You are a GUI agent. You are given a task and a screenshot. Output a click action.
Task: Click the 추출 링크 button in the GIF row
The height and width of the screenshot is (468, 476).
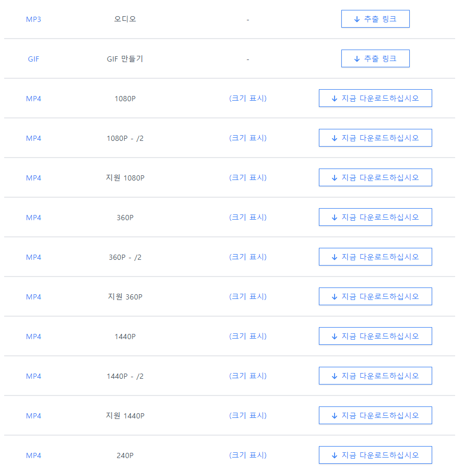tap(375, 58)
